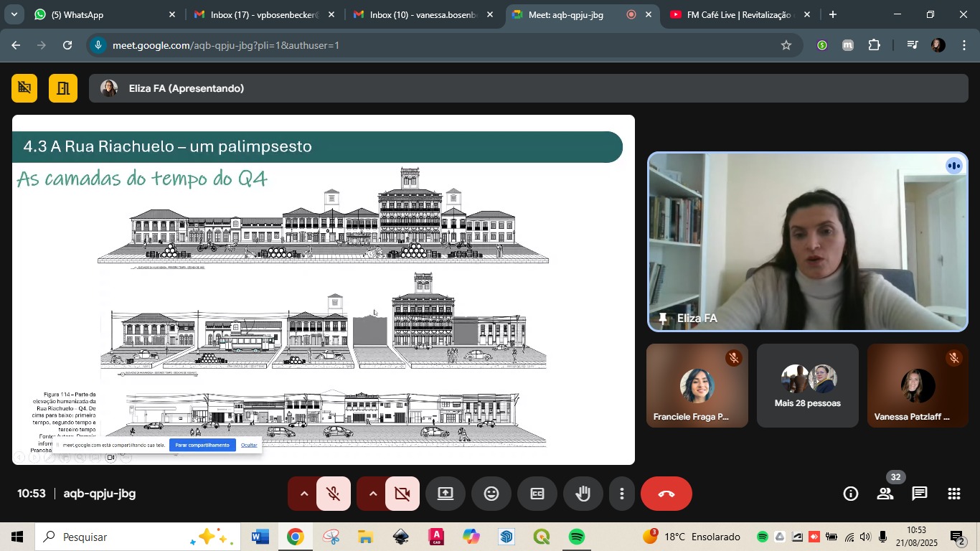
Task: Click the Ocultar link
Action: pos(249,445)
